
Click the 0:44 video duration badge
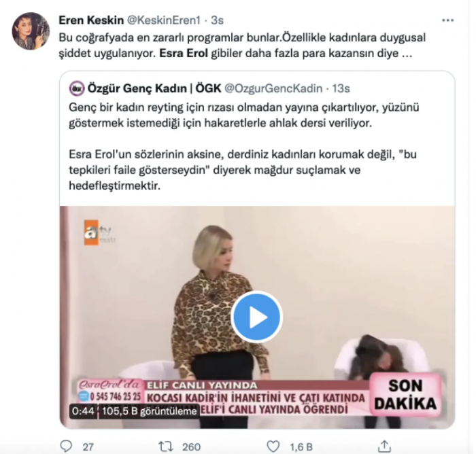84,411
